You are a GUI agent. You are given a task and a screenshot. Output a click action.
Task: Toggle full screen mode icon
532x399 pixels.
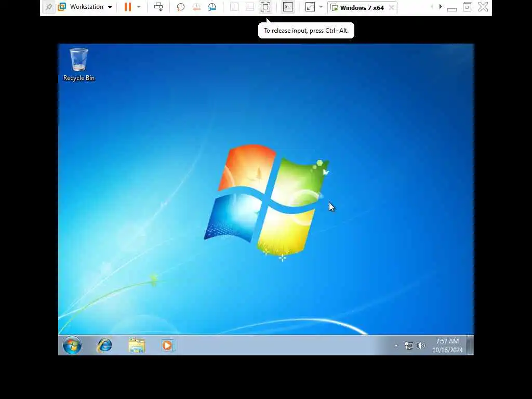(x=265, y=7)
